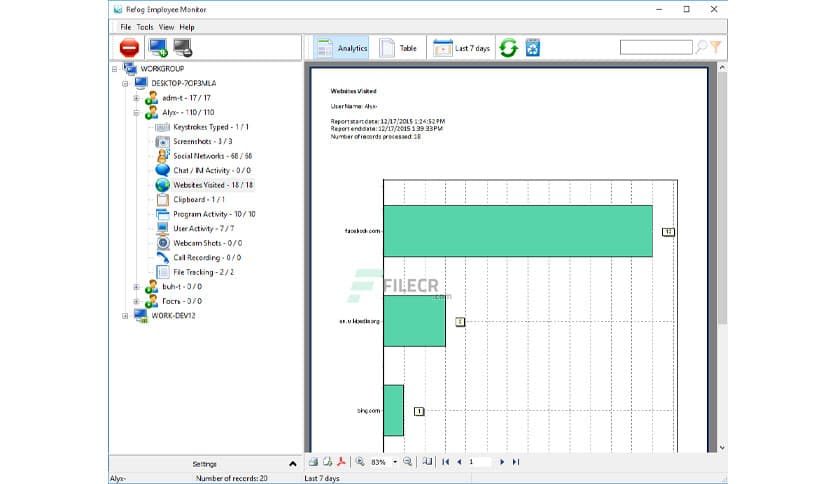Expand the WORK-DEV12 computer node
Screen dimensions: 836x484
[x=125, y=316]
